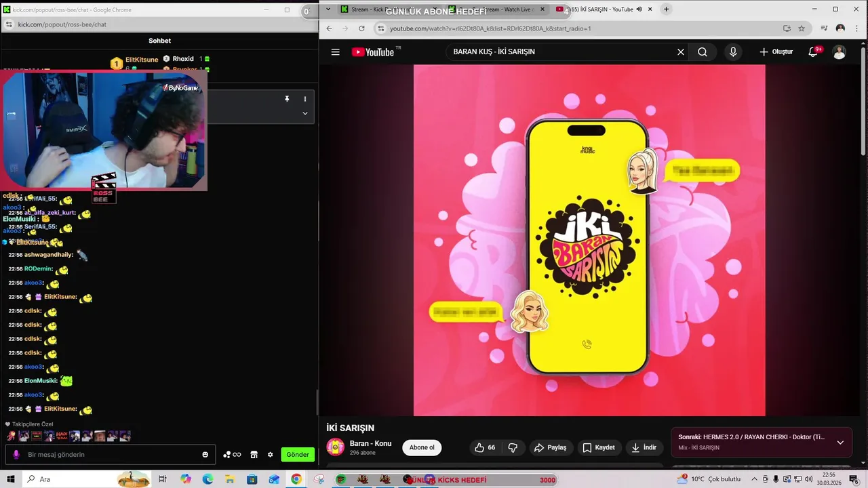Send the chat message with Gönder
The height and width of the screenshot is (488, 868).
pos(298,455)
